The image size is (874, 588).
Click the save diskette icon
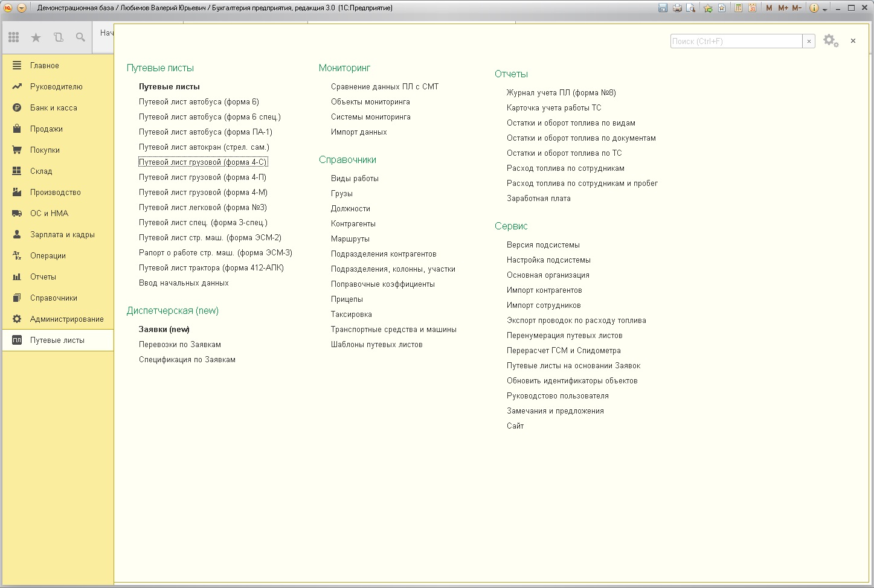pos(663,8)
